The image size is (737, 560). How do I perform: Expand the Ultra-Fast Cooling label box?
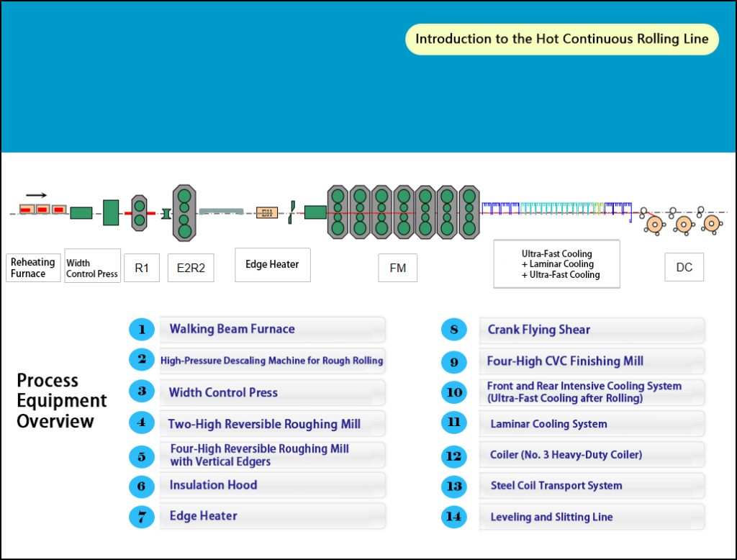point(556,264)
